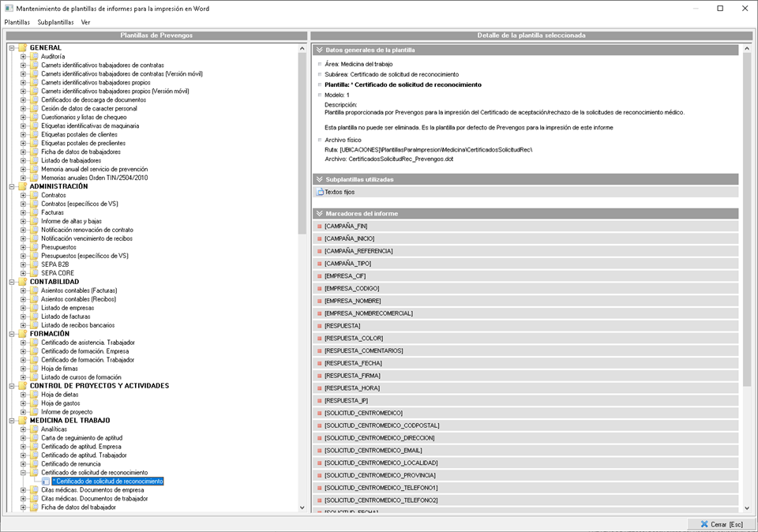The image size is (758, 532).
Task: Click the Hoja de dietas folder icon
Action: pyautogui.click(x=34, y=395)
